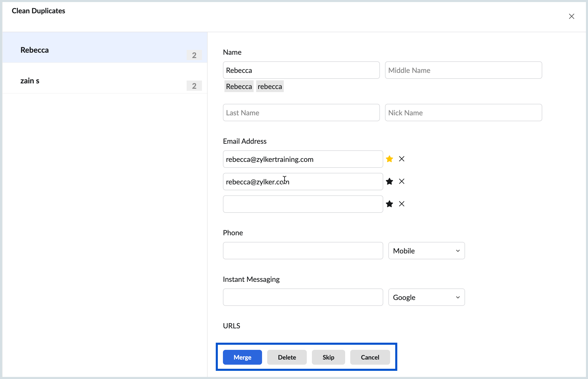This screenshot has width=588, height=379.
Task: Open the Mobile phone type dropdown
Action: pos(426,251)
